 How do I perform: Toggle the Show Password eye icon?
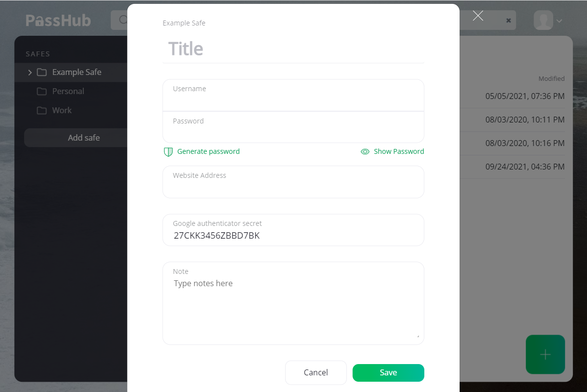[365, 151]
